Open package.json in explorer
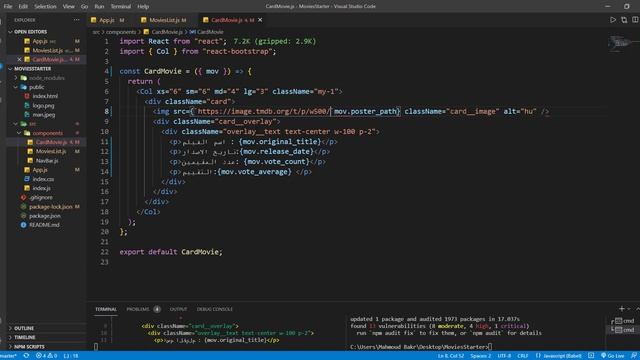 point(46,216)
